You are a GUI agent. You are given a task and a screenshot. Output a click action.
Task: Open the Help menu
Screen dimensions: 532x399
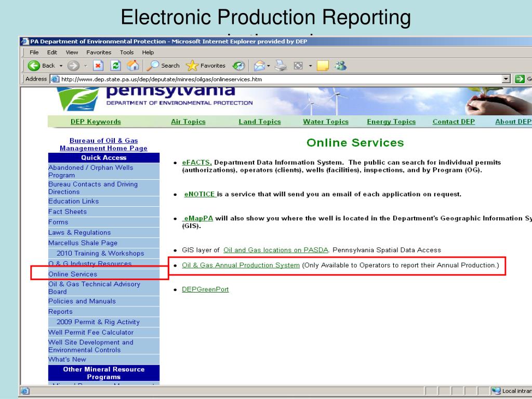[148, 52]
